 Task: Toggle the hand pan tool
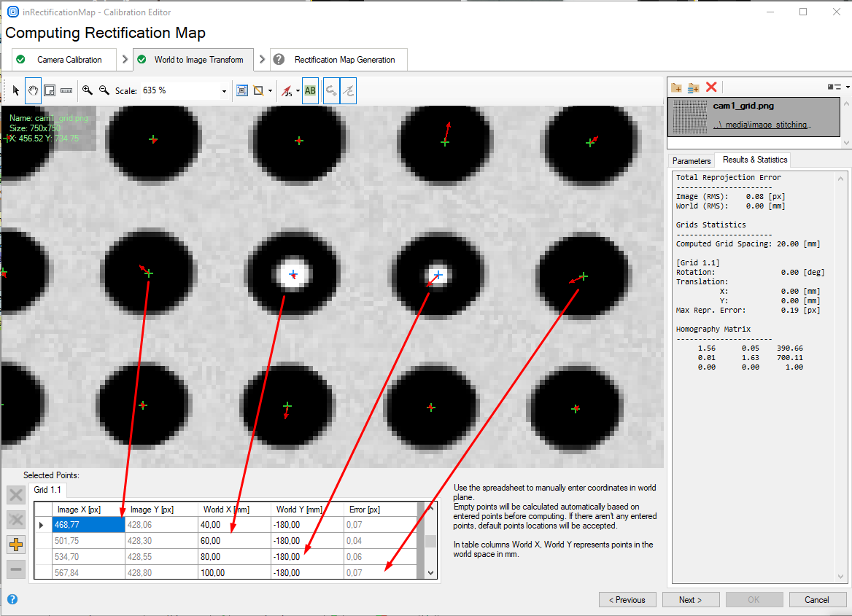[x=33, y=90]
